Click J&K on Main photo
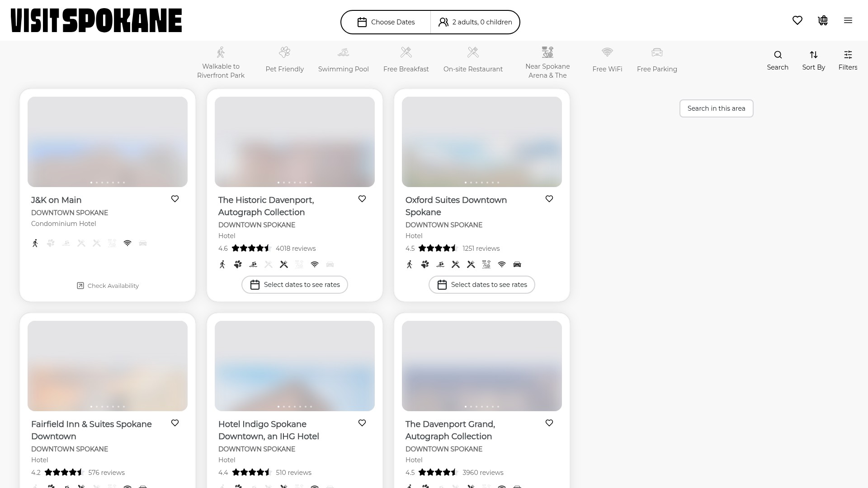The image size is (868, 488). coord(108,142)
